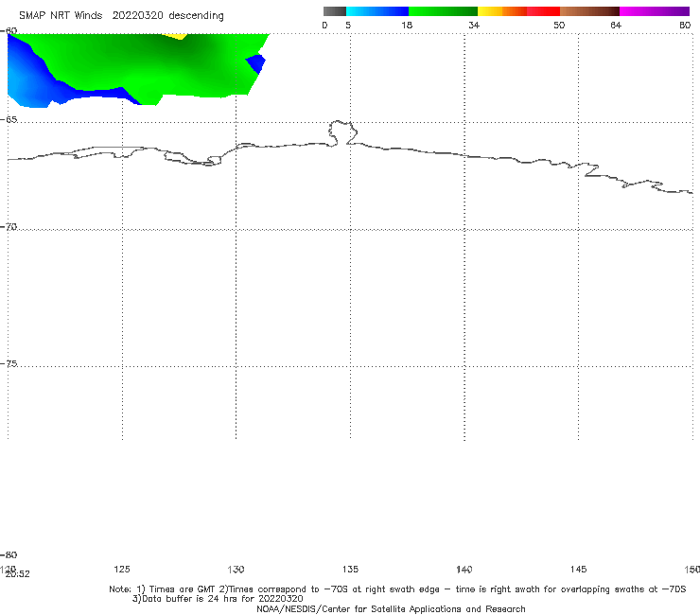Click the color bar label '64'
The height and width of the screenshot is (615, 700).
point(616,25)
